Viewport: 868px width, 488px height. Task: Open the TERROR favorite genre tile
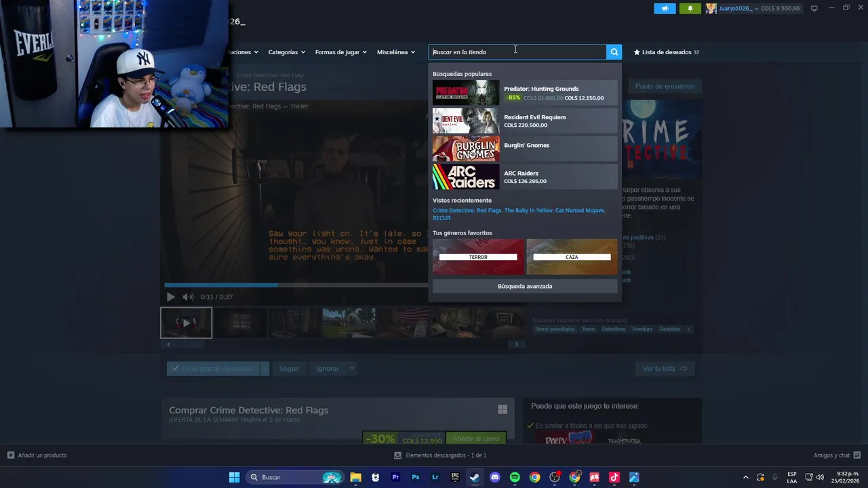point(478,257)
